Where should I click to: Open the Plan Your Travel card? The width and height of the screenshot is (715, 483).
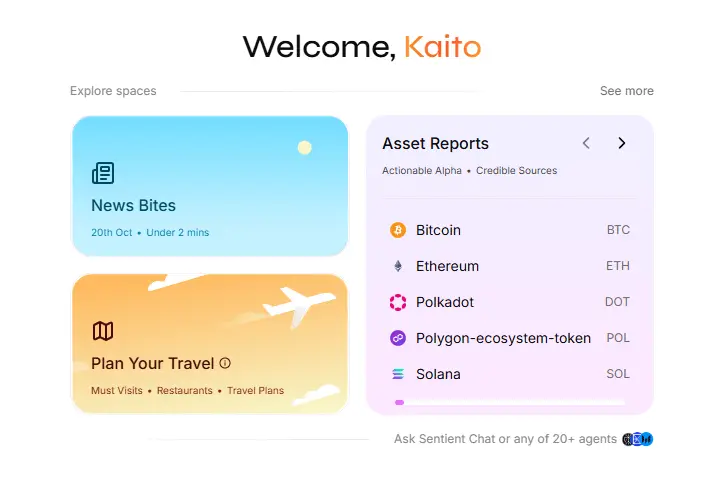(210, 343)
